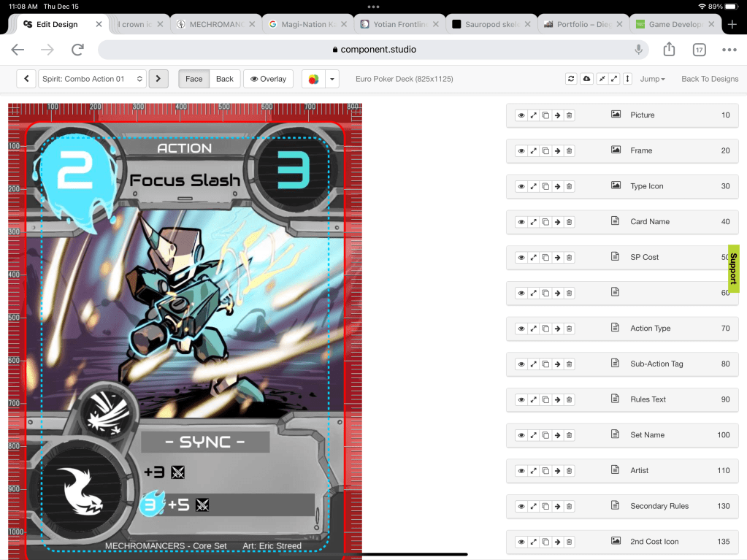Click the arrow icon on Card Name layer

(x=557, y=222)
